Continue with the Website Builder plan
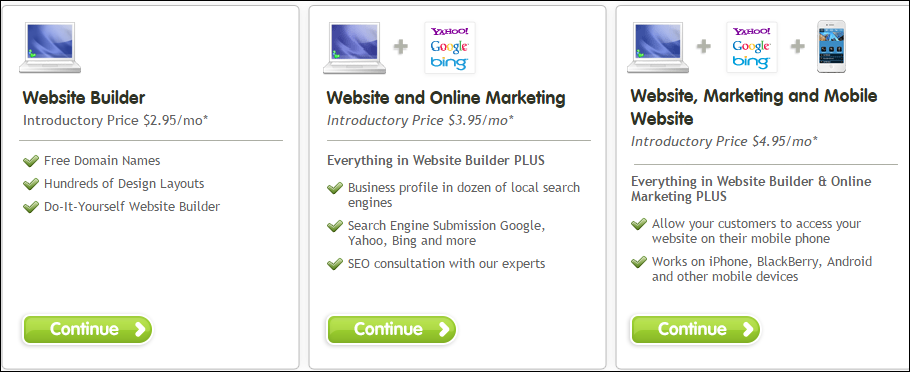Screen dimensions: 910x372 (88, 330)
